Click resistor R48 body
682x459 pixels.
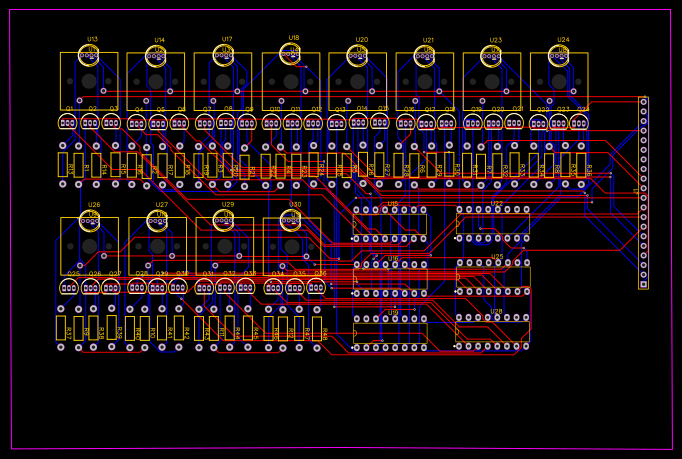pyautogui.click(x=317, y=329)
